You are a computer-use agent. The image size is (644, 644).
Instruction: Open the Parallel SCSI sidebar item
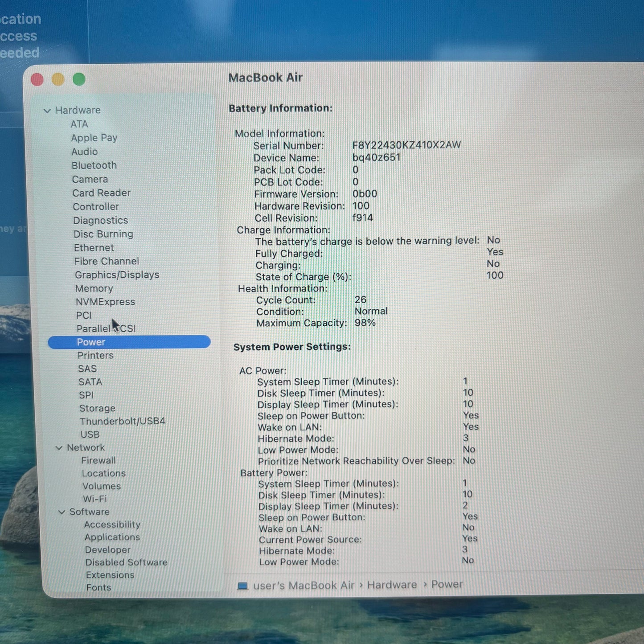pyautogui.click(x=106, y=328)
